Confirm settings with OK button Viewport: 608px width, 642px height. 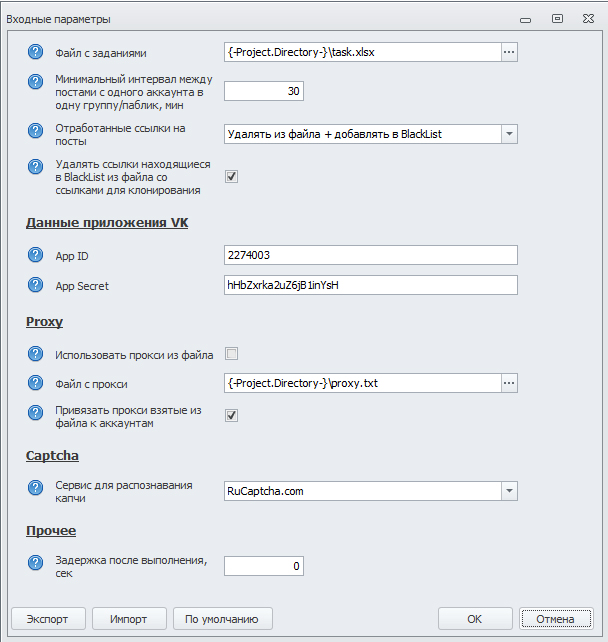(475, 619)
